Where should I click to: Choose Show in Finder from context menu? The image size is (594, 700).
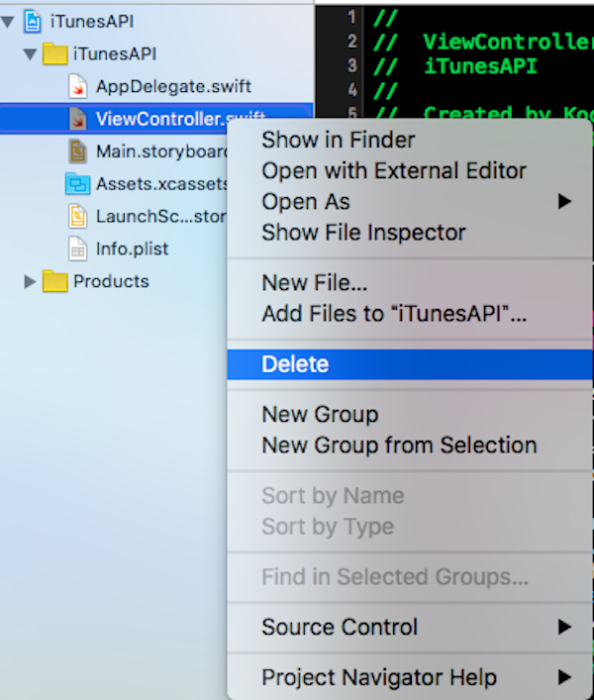click(410, 140)
